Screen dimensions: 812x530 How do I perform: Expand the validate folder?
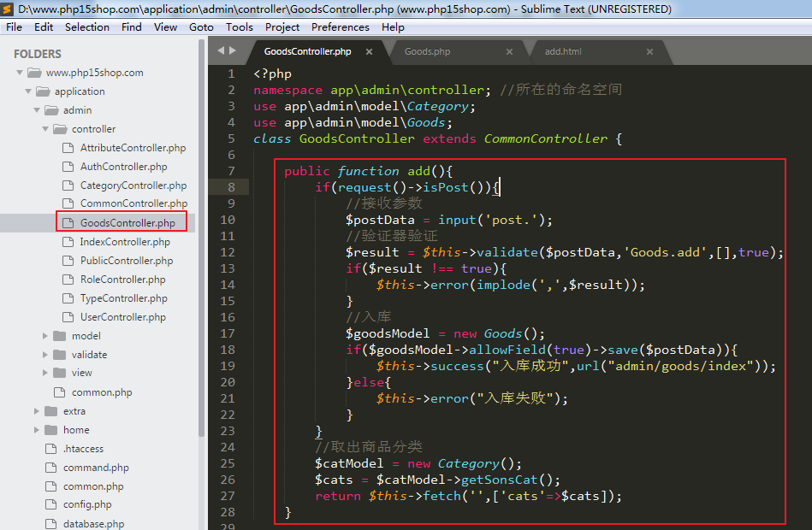point(45,355)
